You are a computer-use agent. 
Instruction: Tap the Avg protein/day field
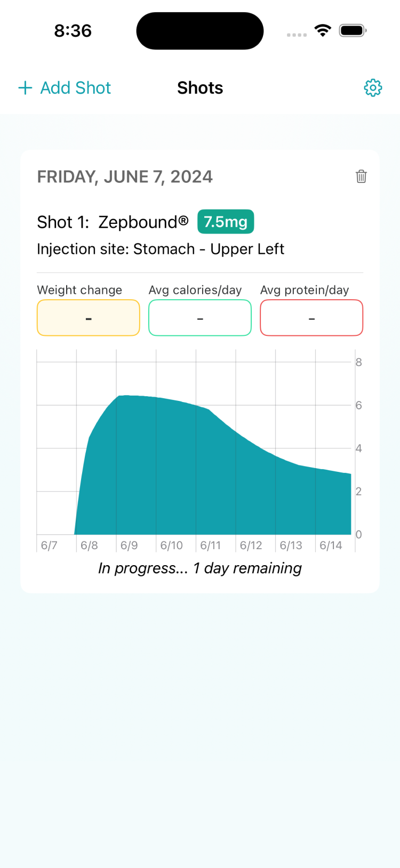point(311,318)
